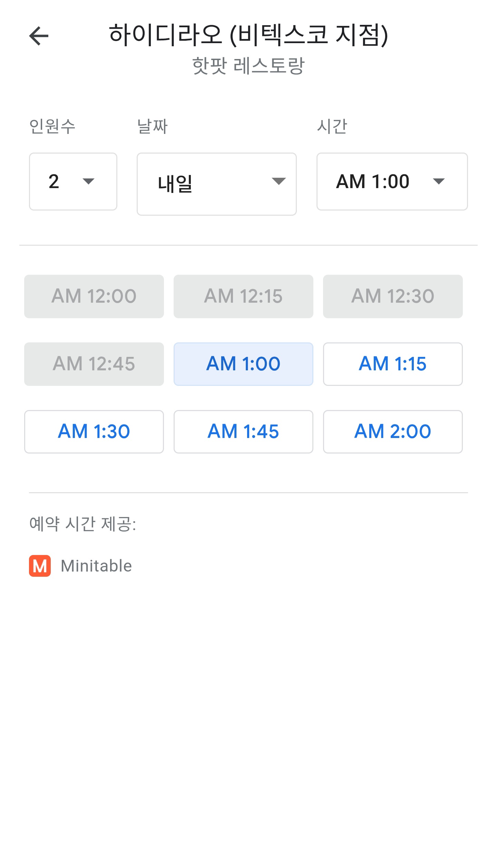Tap the greyed-out AM 12:30 slot
Viewport: 497px width, 868px height.
tap(393, 296)
